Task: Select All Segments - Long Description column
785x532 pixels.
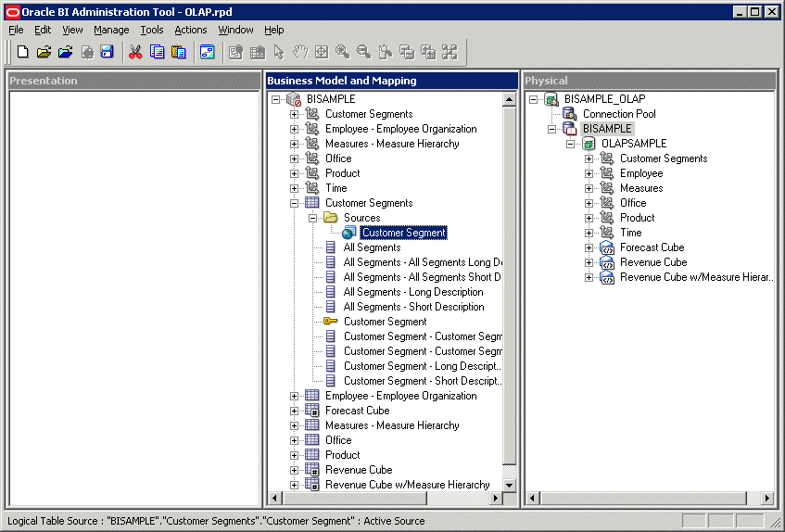Action: (x=413, y=292)
